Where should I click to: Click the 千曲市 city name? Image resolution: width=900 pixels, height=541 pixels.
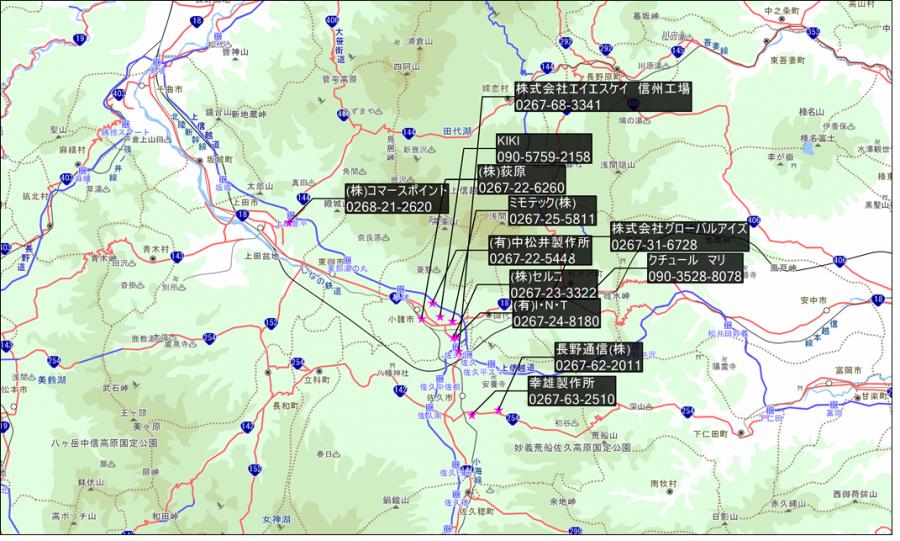tap(170, 89)
